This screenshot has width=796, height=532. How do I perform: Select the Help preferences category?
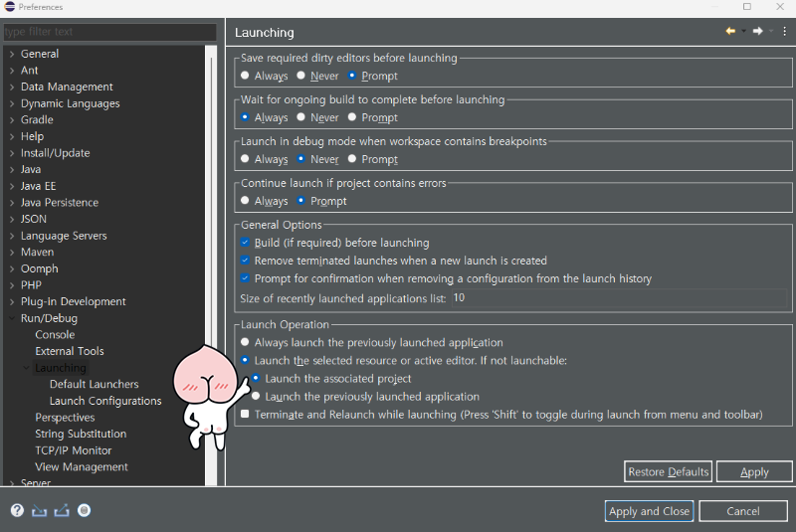32,136
